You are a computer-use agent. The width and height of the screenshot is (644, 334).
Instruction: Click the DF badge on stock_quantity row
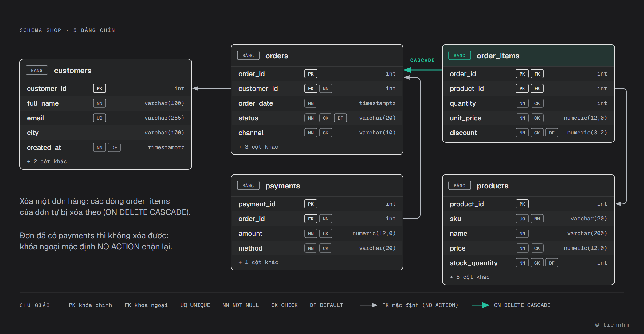(x=552, y=263)
